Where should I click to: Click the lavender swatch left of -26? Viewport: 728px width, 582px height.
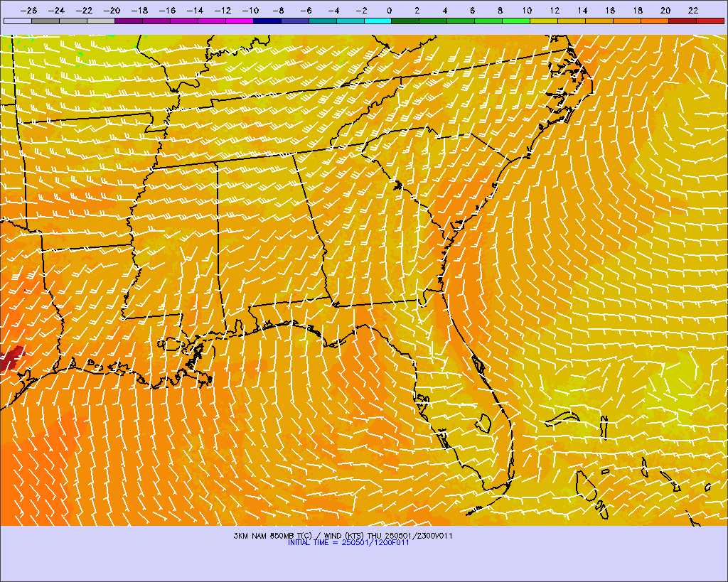click(18, 21)
